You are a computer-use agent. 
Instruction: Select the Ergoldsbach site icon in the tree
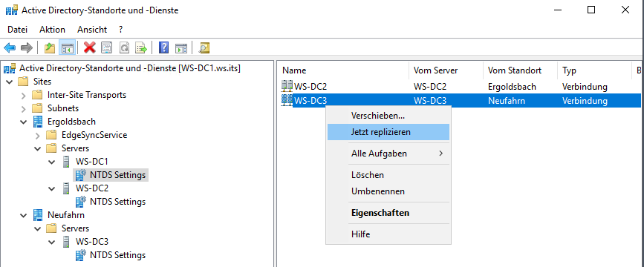[x=38, y=122]
